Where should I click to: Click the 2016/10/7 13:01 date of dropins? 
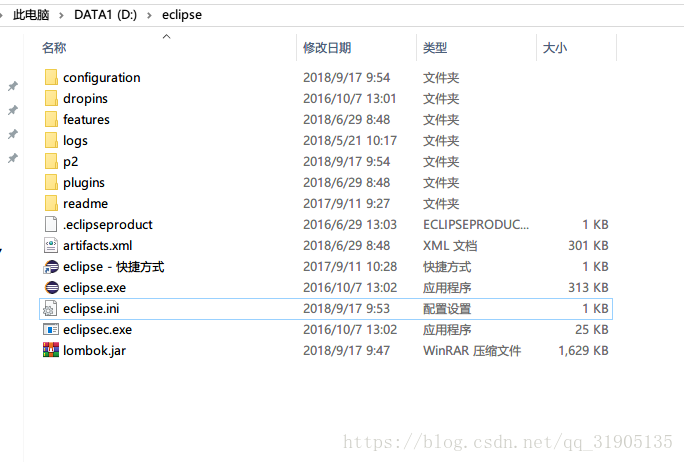[350, 99]
